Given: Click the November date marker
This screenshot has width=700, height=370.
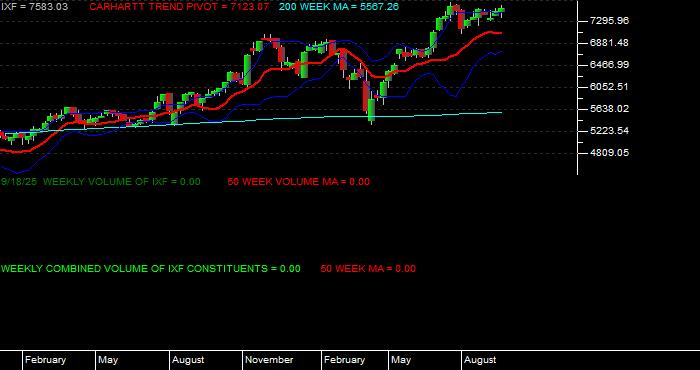Looking at the screenshot, I should click(x=269, y=360).
